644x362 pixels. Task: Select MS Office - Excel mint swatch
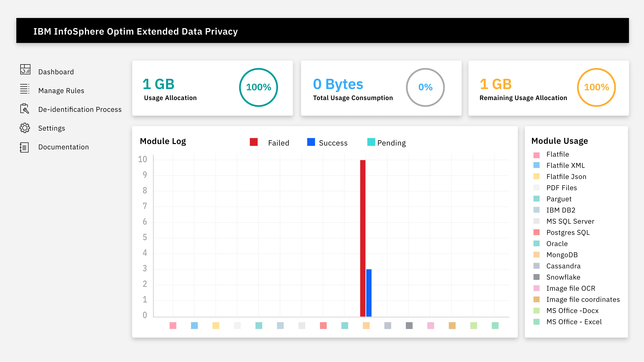click(x=537, y=322)
